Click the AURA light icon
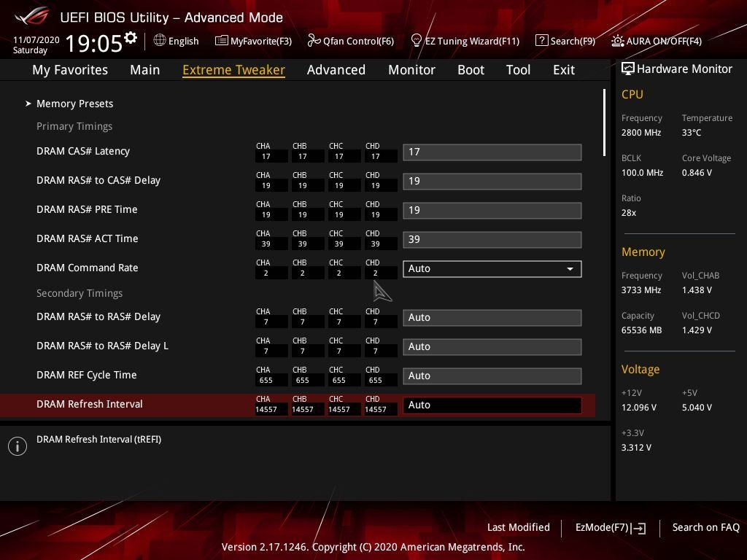 click(617, 41)
